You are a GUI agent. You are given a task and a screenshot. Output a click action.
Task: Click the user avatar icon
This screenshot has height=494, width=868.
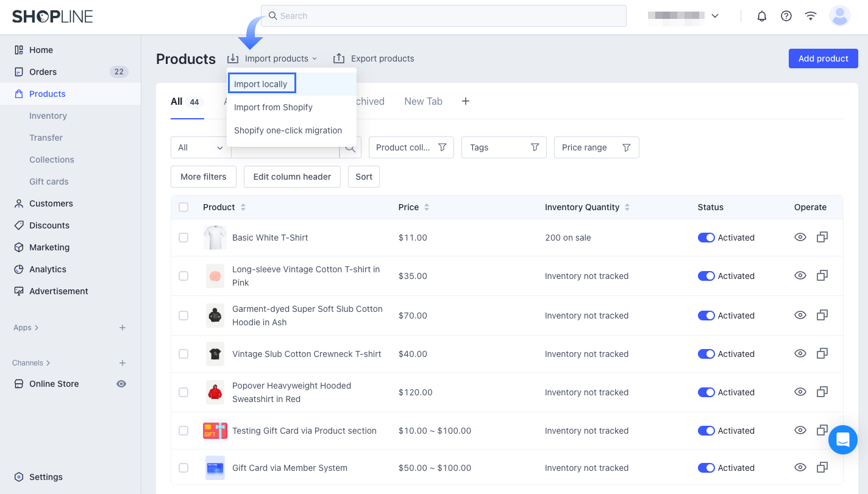point(839,16)
